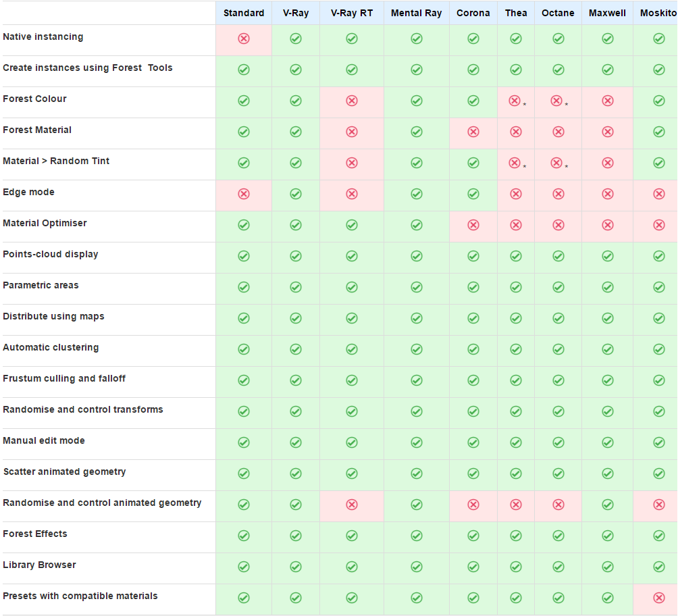Click Randomise animated geometry cross under Corona
The width and height of the screenshot is (678, 616).
tap(473, 505)
